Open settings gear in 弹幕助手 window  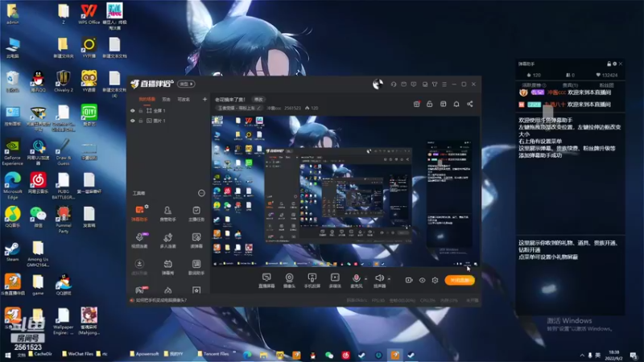coord(614,64)
